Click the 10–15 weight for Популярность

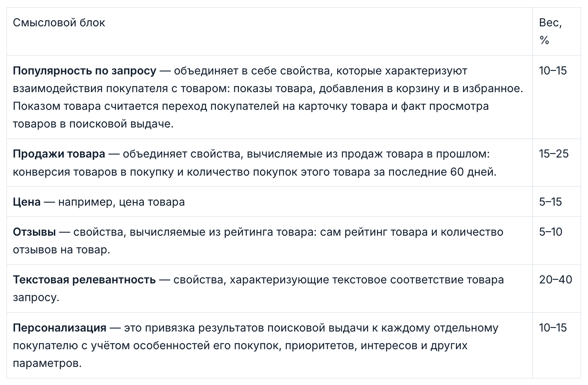[553, 71]
